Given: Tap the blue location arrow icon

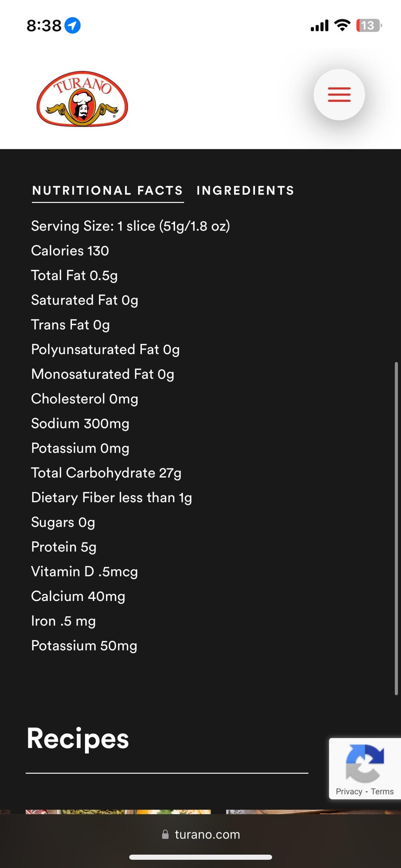Looking at the screenshot, I should [x=72, y=26].
